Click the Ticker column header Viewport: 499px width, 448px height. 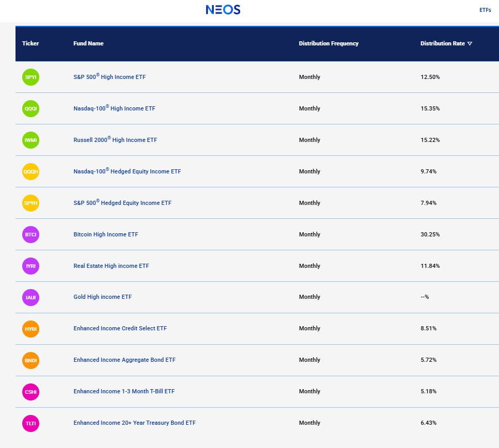point(30,43)
